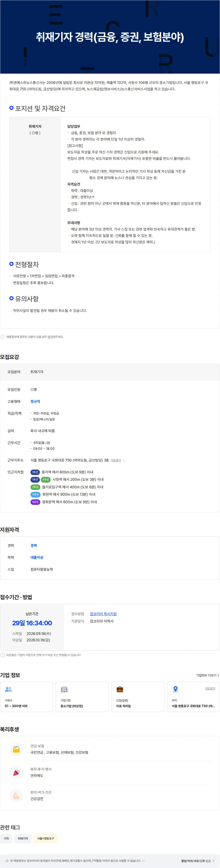Click the 팀장/매니저/실장 position text
This screenshot has width=220, height=868.
pyautogui.click(x=44, y=419)
